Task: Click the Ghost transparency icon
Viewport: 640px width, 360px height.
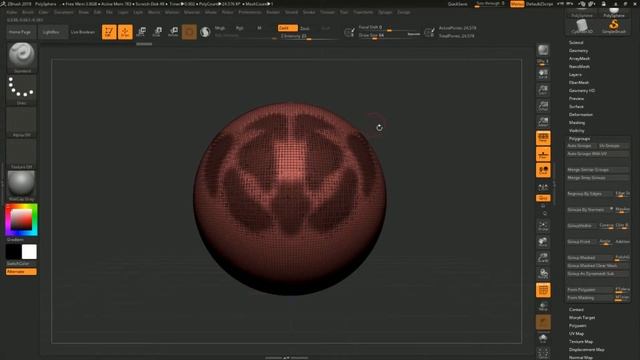Action: (543, 322)
